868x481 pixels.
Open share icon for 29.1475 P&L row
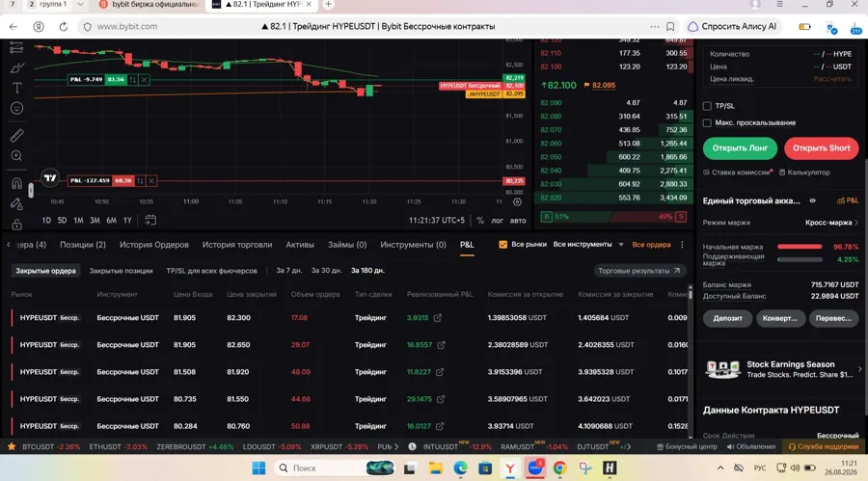click(x=441, y=399)
